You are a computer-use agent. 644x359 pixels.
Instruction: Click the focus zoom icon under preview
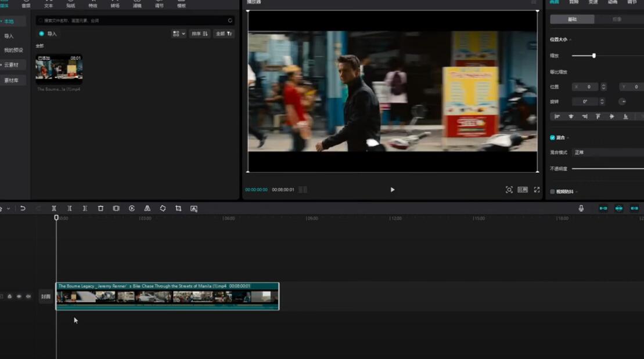point(509,190)
